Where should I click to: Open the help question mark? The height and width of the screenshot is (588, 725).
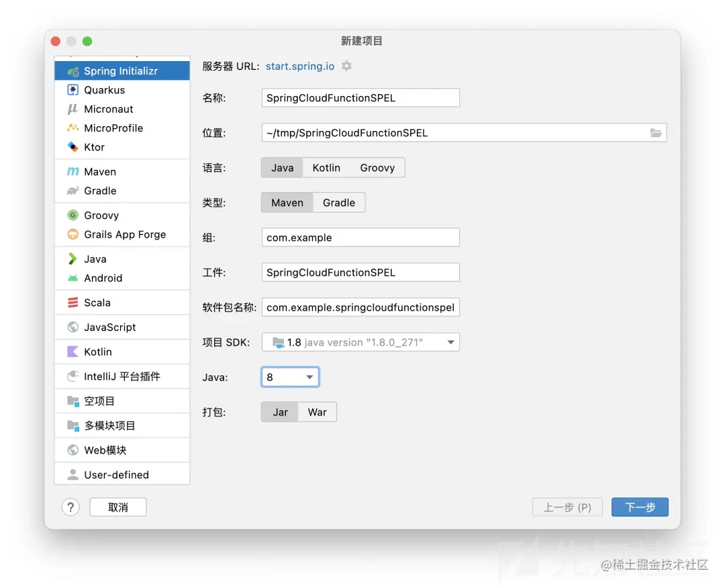click(x=70, y=507)
